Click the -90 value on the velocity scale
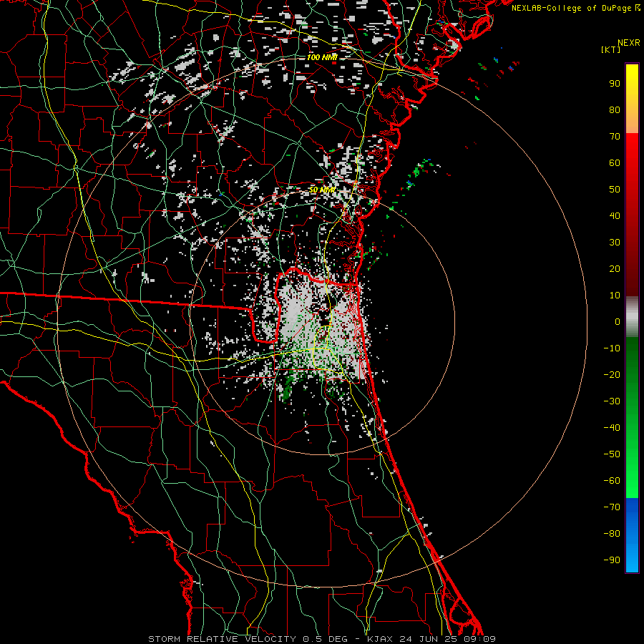This screenshot has width=644, height=644. coord(612,560)
